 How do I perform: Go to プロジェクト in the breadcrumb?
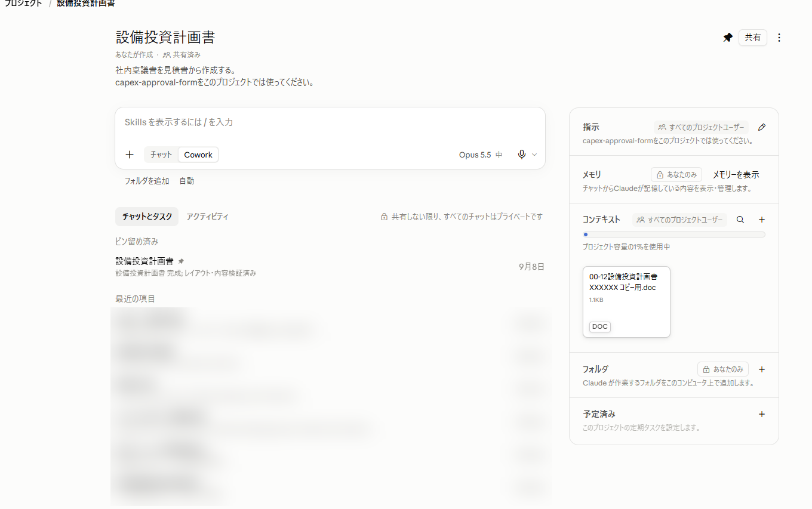tap(23, 4)
